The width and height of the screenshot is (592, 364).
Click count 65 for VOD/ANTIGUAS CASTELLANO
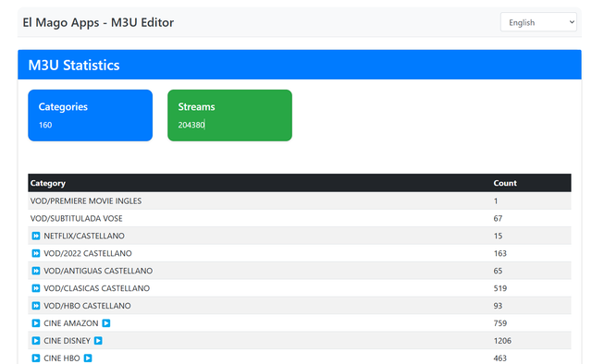click(x=498, y=271)
